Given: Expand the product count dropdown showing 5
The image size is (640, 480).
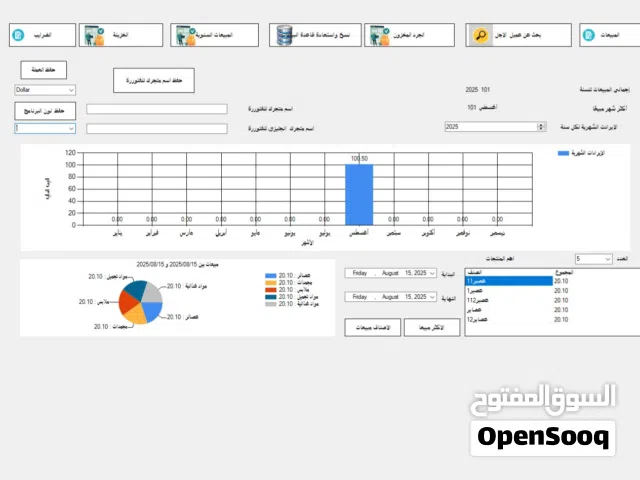Looking at the screenshot, I should tap(606, 259).
